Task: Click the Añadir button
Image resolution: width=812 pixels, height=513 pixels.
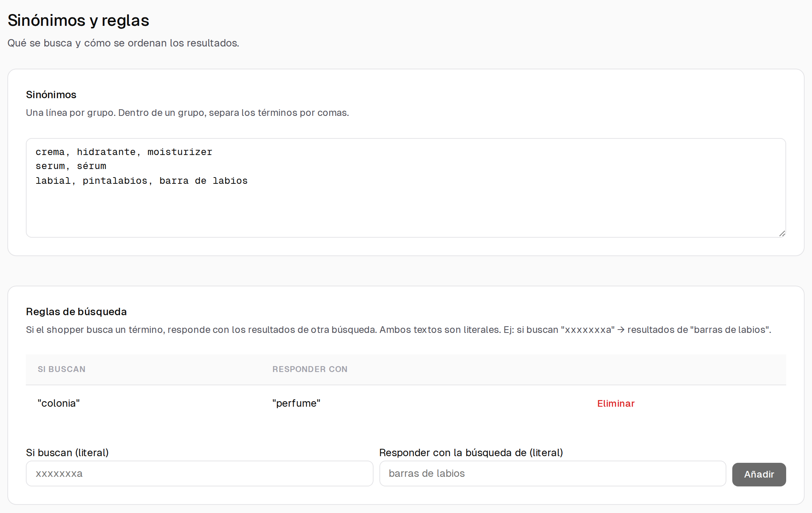Action: pyautogui.click(x=759, y=474)
